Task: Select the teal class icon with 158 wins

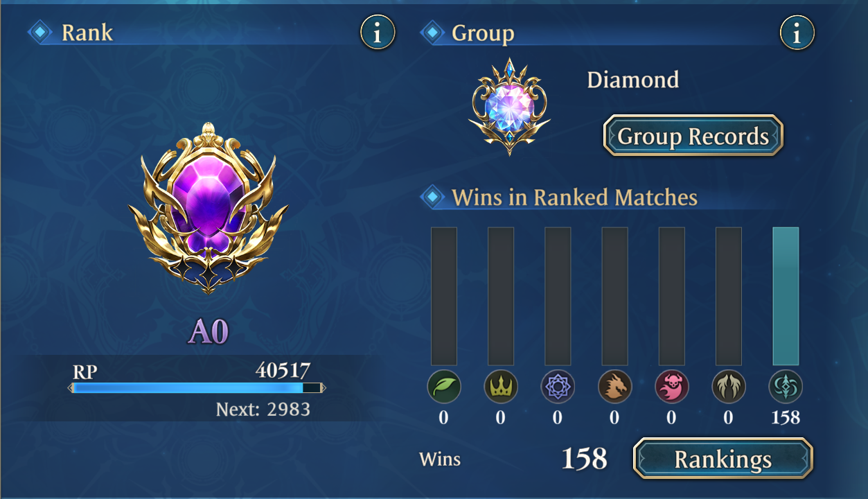Action: click(x=786, y=387)
